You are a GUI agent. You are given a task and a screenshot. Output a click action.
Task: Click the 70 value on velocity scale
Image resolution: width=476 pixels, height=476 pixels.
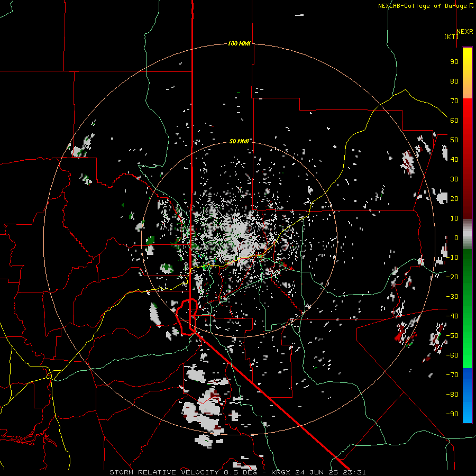pyautogui.click(x=454, y=101)
